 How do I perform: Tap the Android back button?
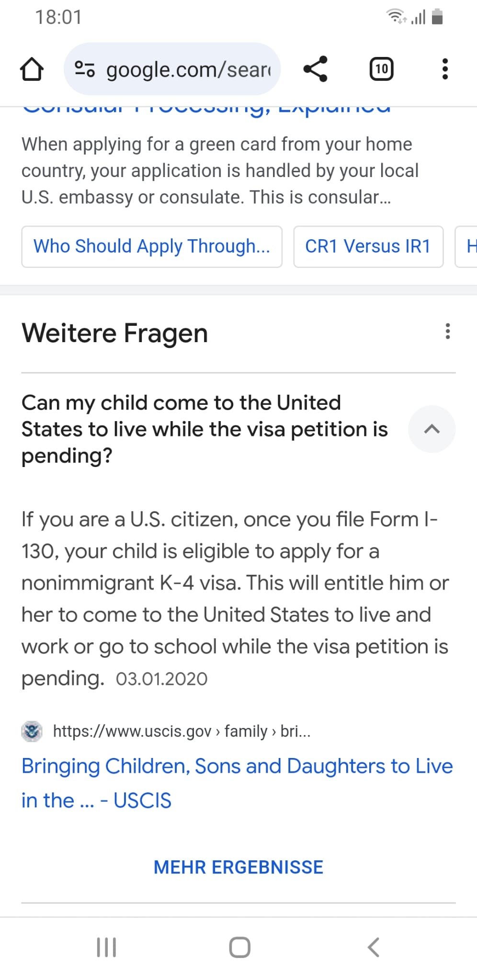coord(373,947)
